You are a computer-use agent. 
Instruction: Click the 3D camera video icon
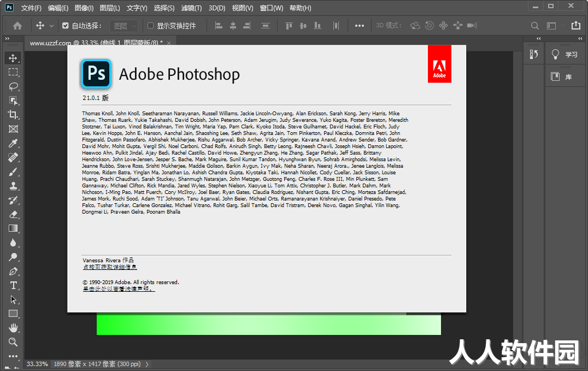(472, 26)
